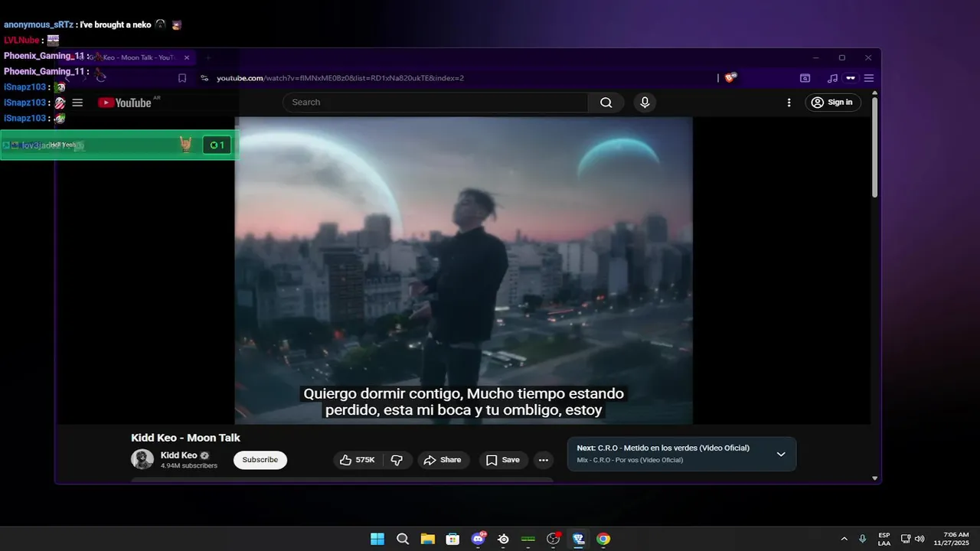The width and height of the screenshot is (980, 551).
Task: Go to the YouTube home logo
Action: point(125,103)
